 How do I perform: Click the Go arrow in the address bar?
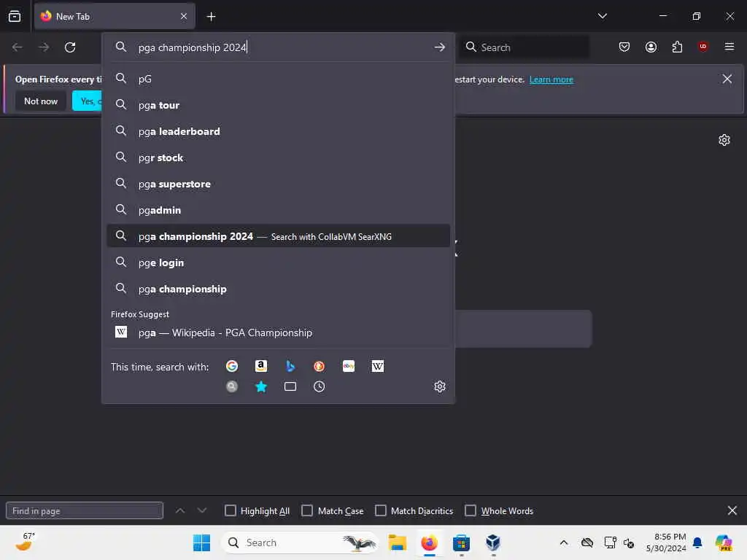click(x=439, y=47)
